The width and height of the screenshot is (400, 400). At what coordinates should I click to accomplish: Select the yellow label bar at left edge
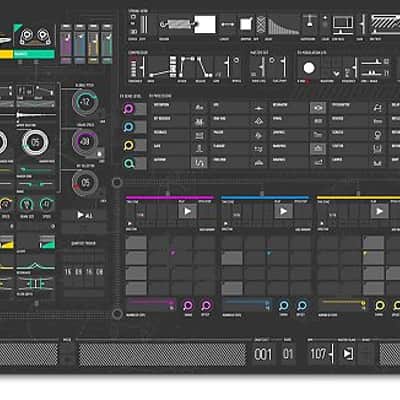click(6, 54)
